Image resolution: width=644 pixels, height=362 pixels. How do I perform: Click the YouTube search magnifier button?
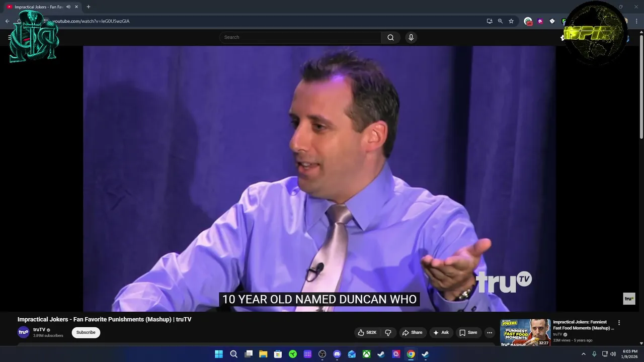(x=390, y=37)
